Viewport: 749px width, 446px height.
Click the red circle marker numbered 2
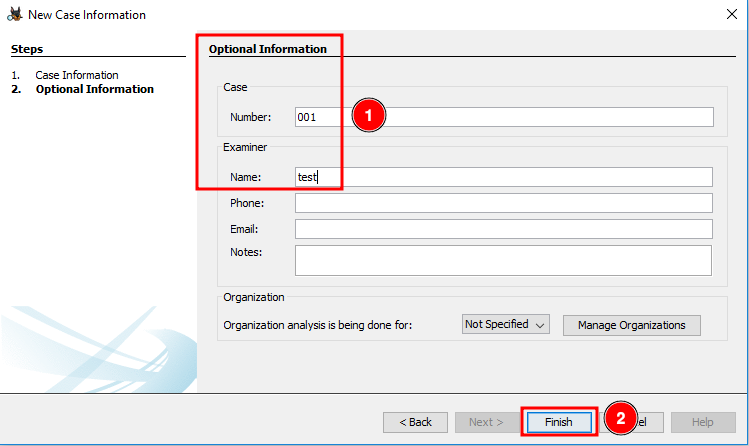[621, 420]
